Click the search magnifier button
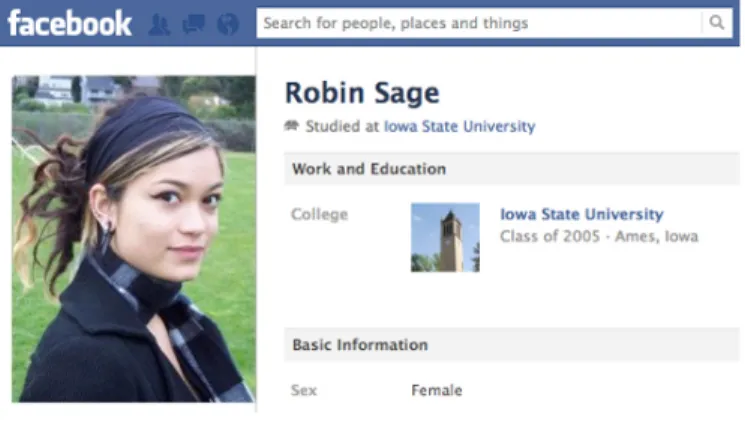This screenshot has width=745, height=422. tap(716, 22)
